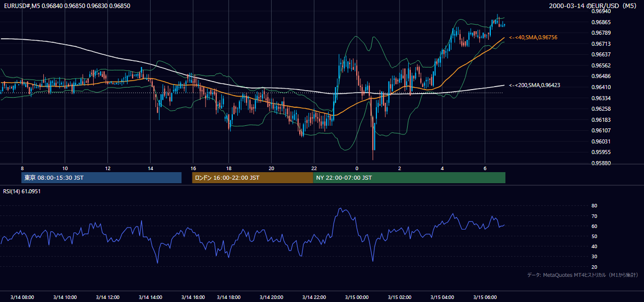Click the time label 3/14 10:00
This screenshot has width=644, height=302.
[x=65, y=297]
